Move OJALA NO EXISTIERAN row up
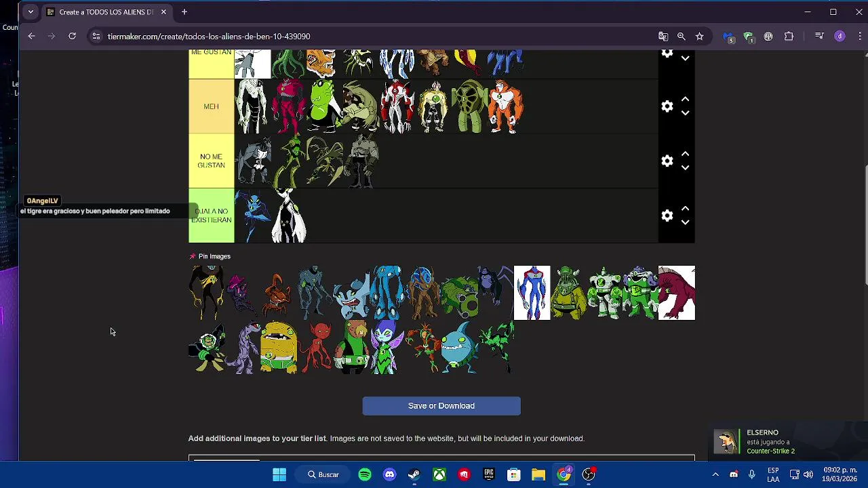Viewport: 868px width, 488px height. click(x=685, y=209)
